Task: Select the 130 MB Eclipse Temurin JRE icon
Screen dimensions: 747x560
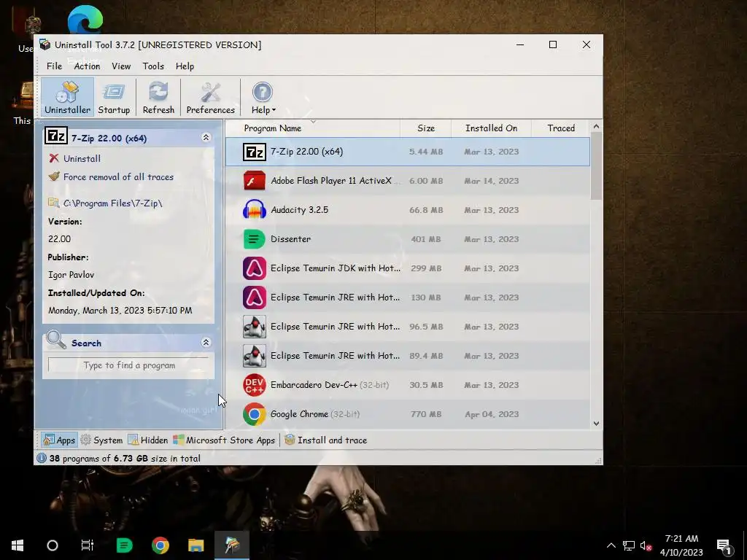Action: click(255, 297)
